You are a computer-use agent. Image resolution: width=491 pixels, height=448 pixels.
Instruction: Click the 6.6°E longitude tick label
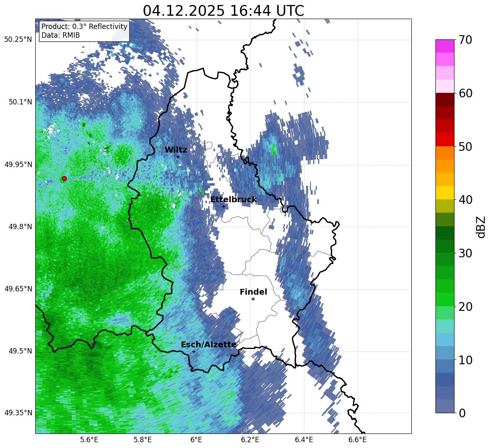357,440
